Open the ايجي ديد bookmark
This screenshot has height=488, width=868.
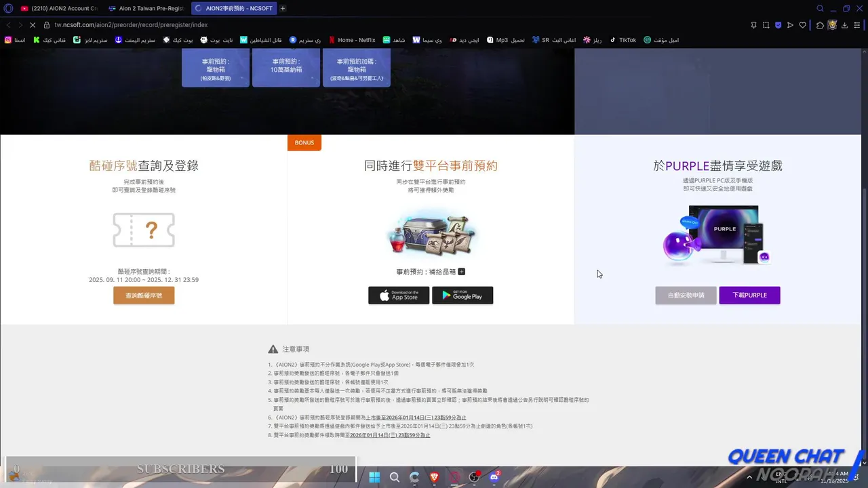[x=465, y=40]
